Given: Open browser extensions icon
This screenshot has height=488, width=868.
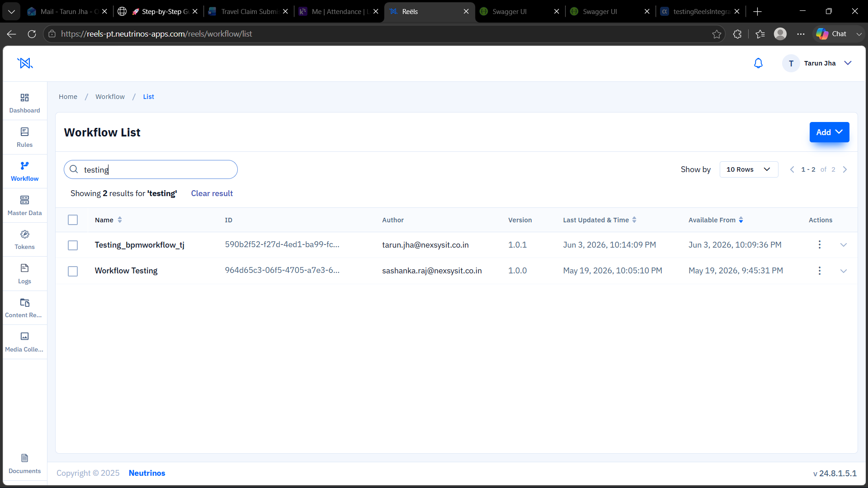Looking at the screenshot, I should [x=737, y=34].
